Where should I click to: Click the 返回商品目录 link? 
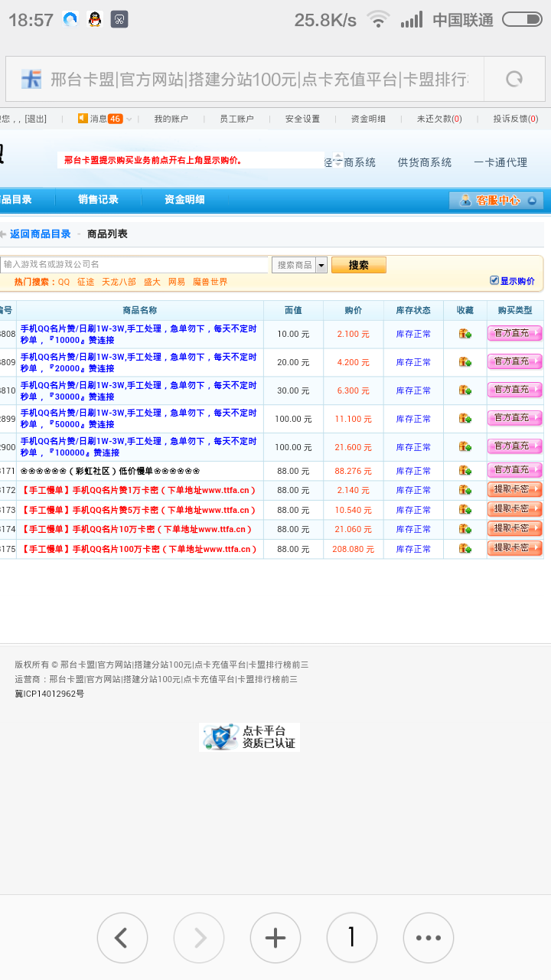pos(40,234)
